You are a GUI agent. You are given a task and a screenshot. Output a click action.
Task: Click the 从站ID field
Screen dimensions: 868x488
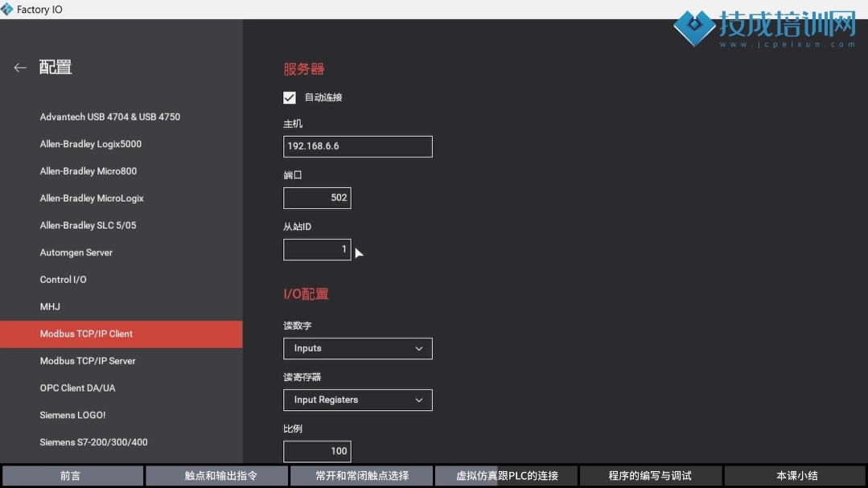coord(317,249)
